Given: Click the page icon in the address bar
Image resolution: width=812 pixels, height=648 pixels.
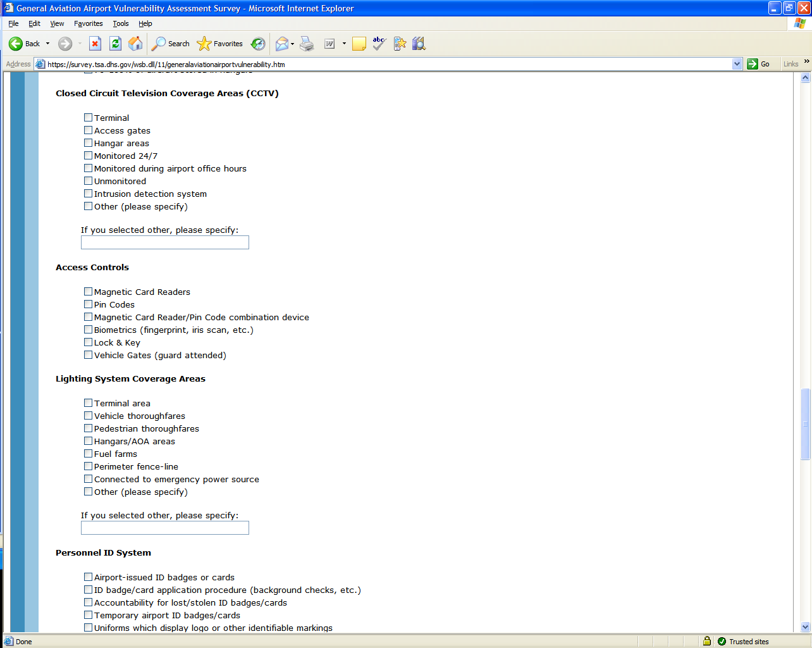Looking at the screenshot, I should click(x=40, y=64).
